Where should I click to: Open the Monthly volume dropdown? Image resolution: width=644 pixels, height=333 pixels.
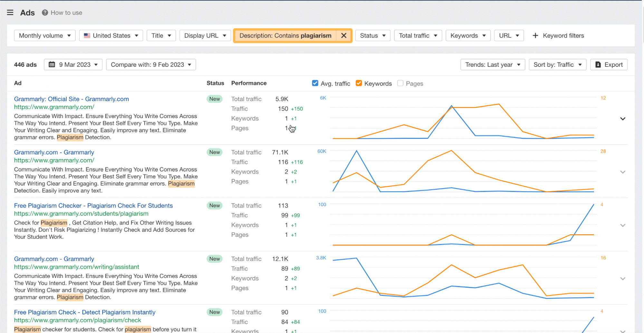44,35
